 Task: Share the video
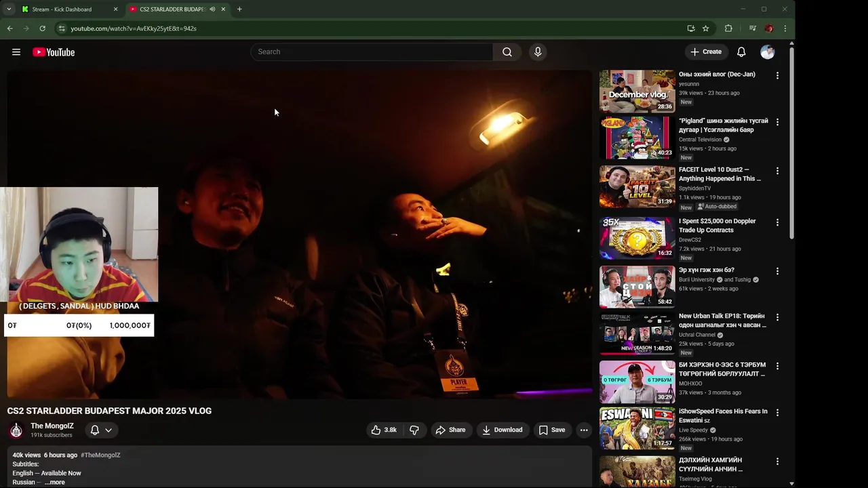pos(451,430)
